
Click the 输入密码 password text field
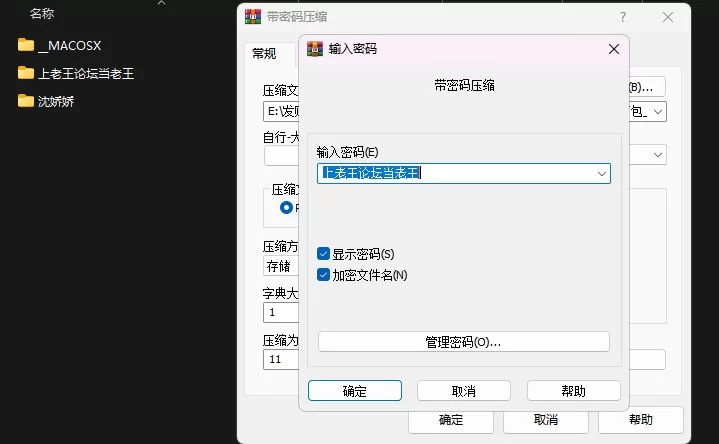click(455, 173)
